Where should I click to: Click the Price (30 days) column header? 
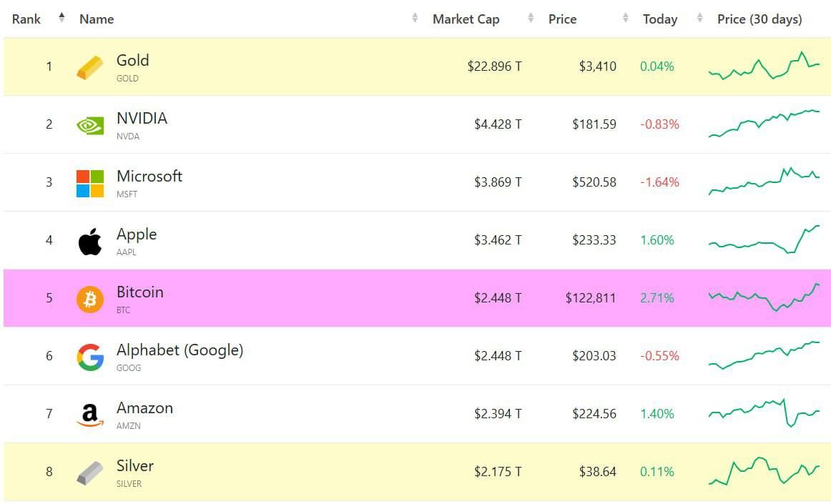759,19
